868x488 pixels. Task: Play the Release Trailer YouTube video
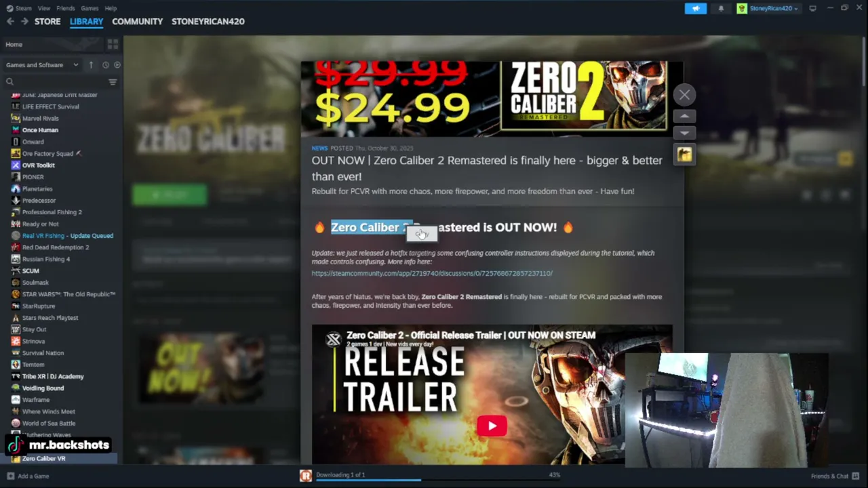click(492, 426)
